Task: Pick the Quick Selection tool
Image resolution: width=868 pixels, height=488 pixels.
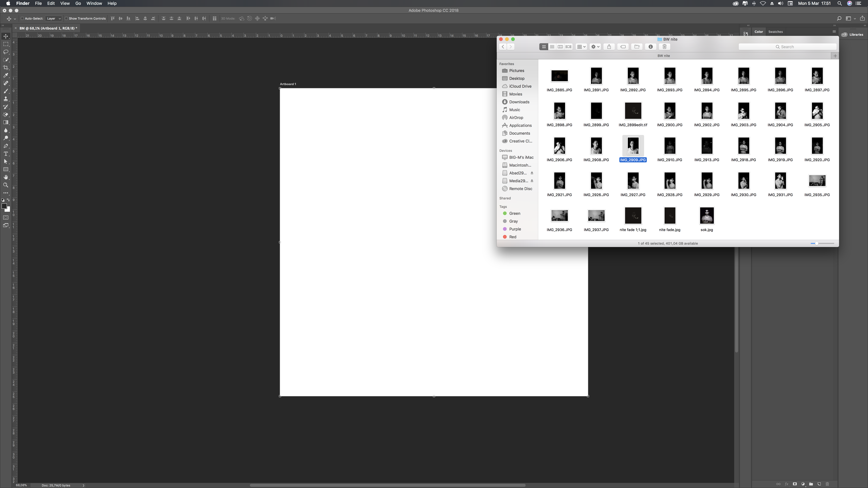Action: point(6,60)
